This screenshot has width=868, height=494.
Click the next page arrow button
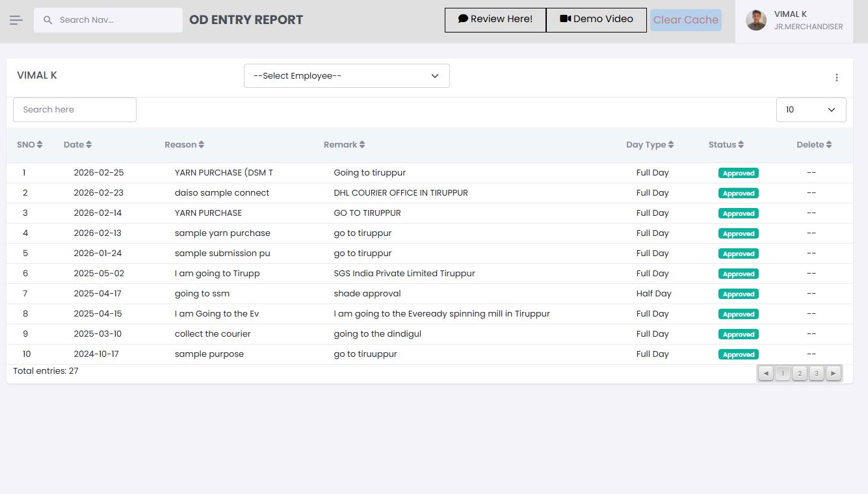834,373
